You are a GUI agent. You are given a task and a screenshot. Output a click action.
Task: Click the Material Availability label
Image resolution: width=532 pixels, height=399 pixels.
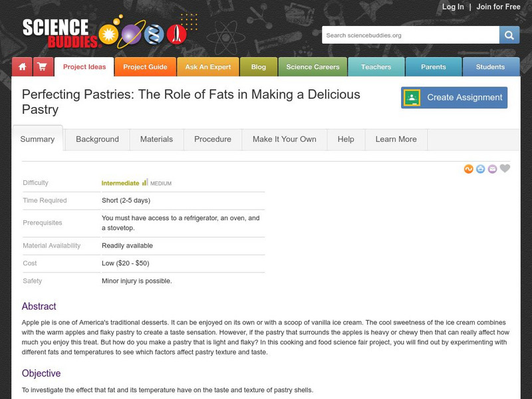coord(52,245)
